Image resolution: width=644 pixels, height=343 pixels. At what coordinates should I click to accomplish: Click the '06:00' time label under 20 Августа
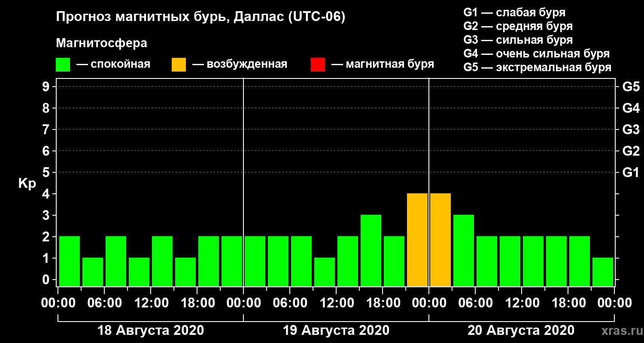coord(475,303)
